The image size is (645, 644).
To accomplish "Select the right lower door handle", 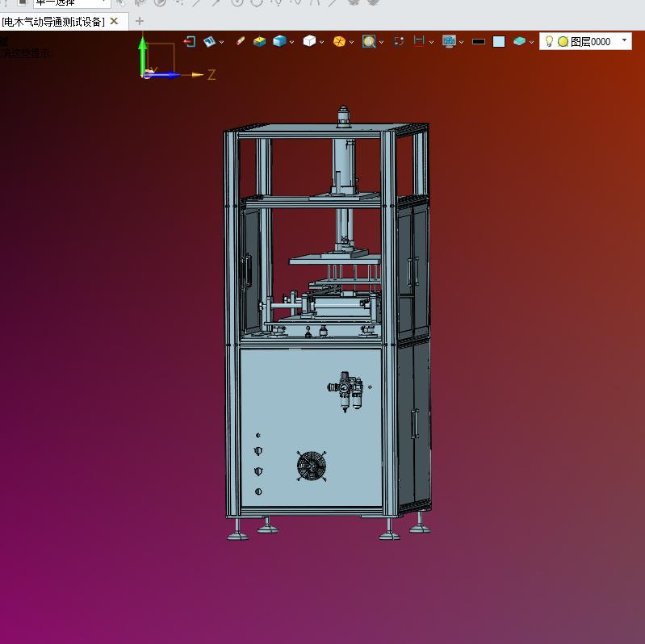I will (415, 424).
